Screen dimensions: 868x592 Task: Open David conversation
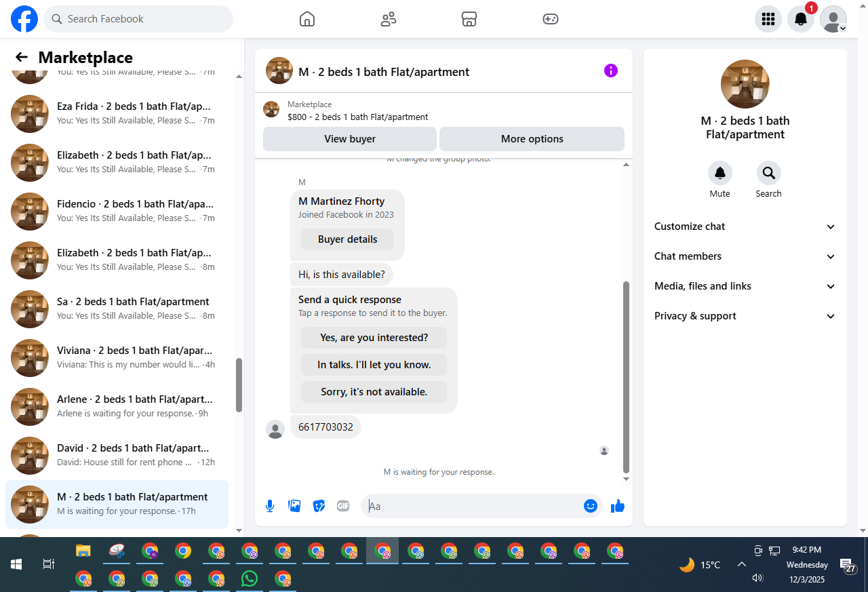click(117, 456)
